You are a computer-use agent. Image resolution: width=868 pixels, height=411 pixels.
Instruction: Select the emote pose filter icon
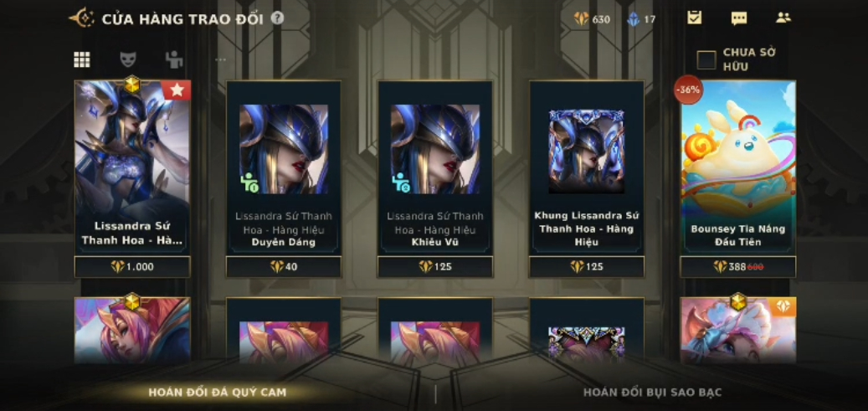point(174,59)
